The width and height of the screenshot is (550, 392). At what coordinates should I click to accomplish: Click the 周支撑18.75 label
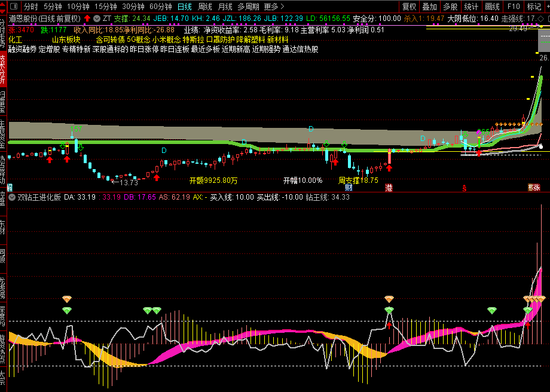pos(358,180)
